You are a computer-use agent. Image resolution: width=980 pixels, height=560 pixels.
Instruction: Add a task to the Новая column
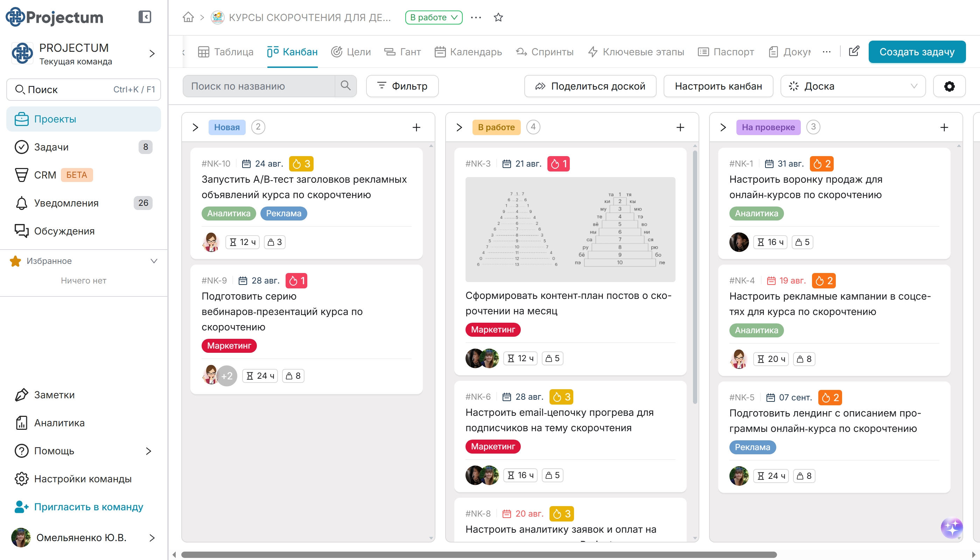point(416,127)
